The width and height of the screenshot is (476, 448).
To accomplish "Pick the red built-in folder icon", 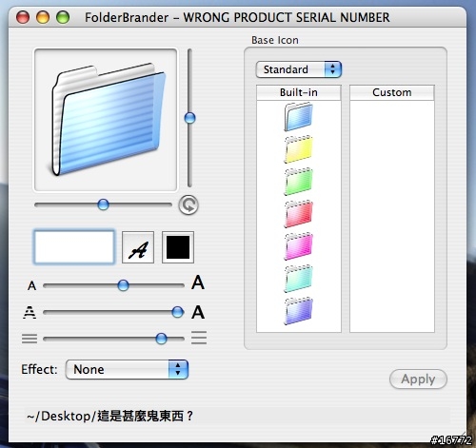I will tap(298, 214).
